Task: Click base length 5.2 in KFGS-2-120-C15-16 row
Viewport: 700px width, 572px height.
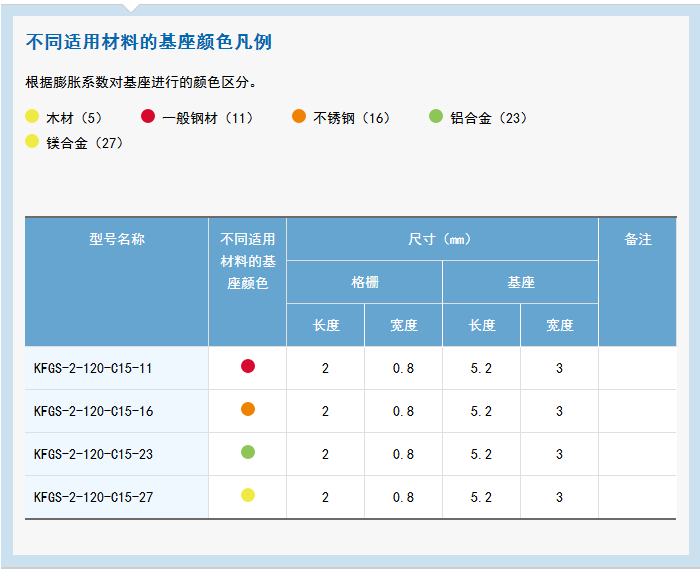Action: click(481, 411)
